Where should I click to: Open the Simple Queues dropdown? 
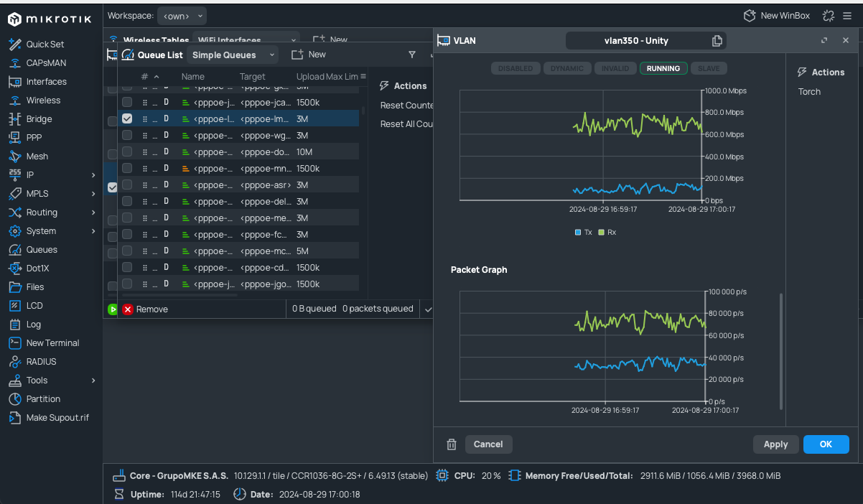point(229,55)
